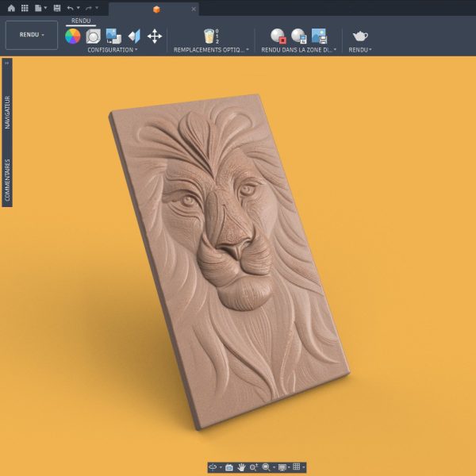Viewport: 476px width, 476px height.
Task: Open the RENDU workspace switcher
Action: point(32,35)
